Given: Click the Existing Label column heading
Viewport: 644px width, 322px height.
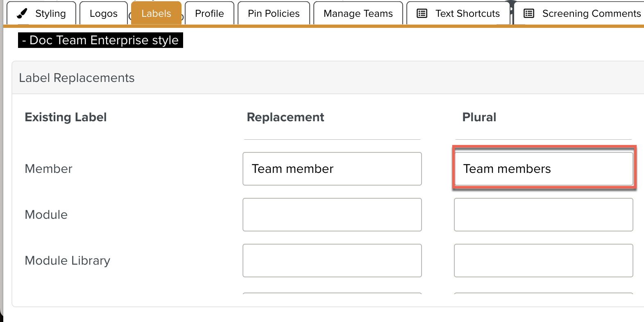Looking at the screenshot, I should tap(66, 117).
